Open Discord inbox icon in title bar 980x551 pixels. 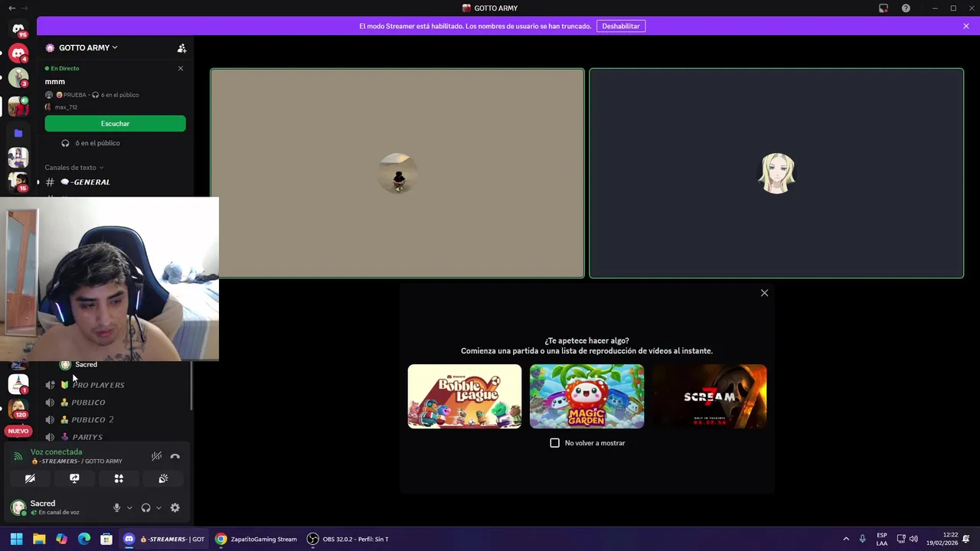884,8
